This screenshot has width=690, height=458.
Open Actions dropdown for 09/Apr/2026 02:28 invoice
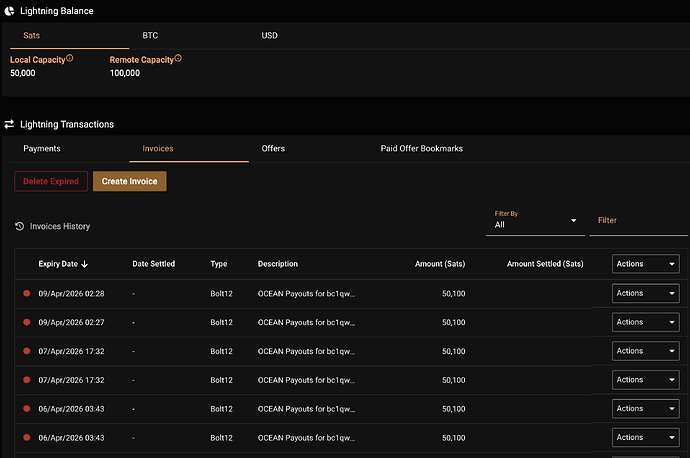click(x=646, y=293)
